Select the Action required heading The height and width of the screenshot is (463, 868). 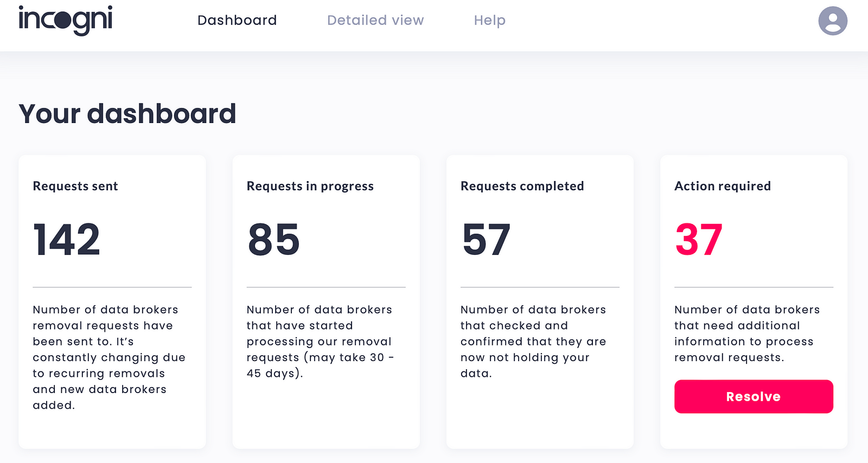[x=723, y=186]
